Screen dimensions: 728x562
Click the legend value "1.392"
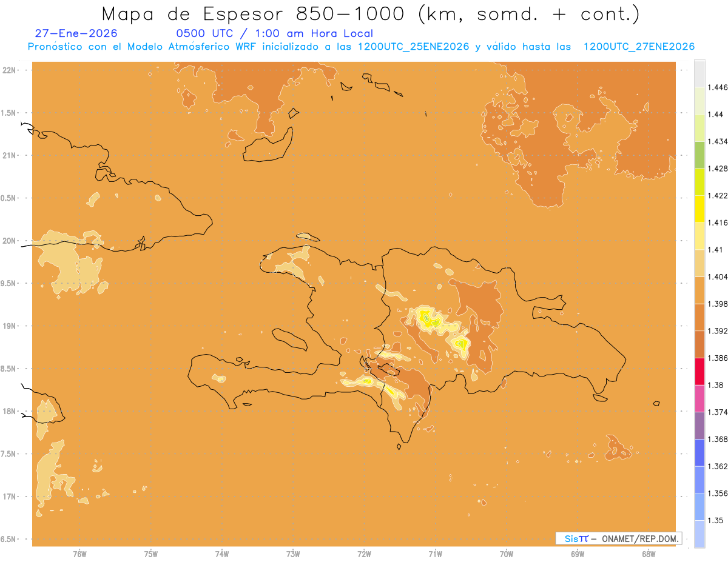[718, 331]
